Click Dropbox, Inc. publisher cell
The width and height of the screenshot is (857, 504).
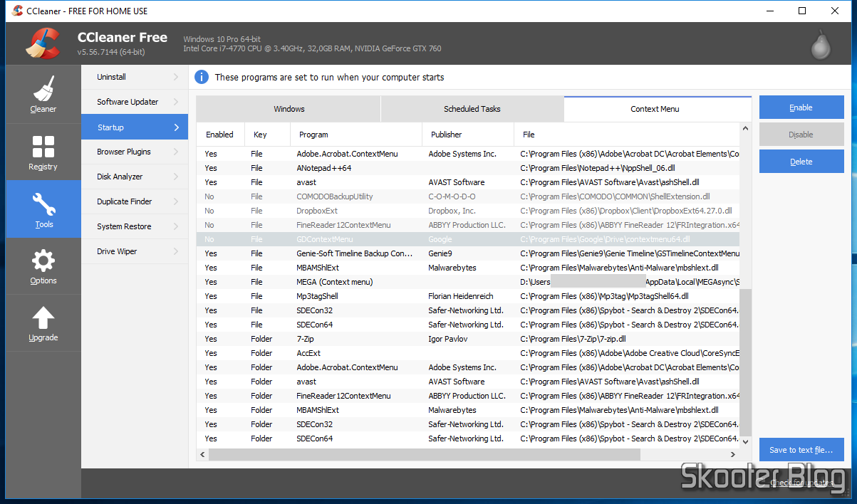click(452, 211)
